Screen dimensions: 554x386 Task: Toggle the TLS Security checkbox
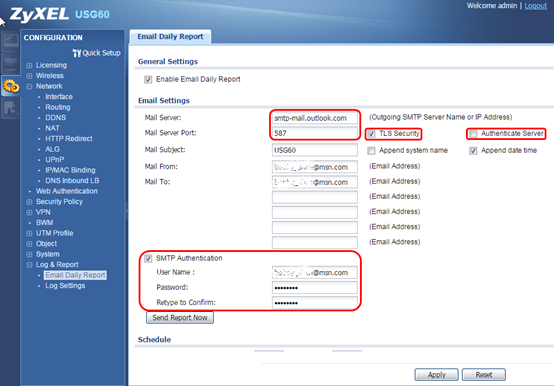pos(371,134)
